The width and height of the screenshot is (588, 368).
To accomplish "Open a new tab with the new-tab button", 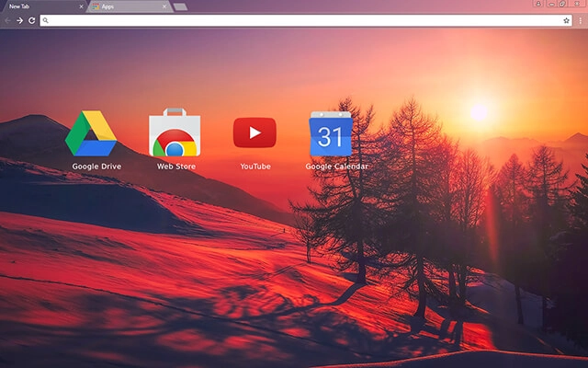I will click(180, 6).
